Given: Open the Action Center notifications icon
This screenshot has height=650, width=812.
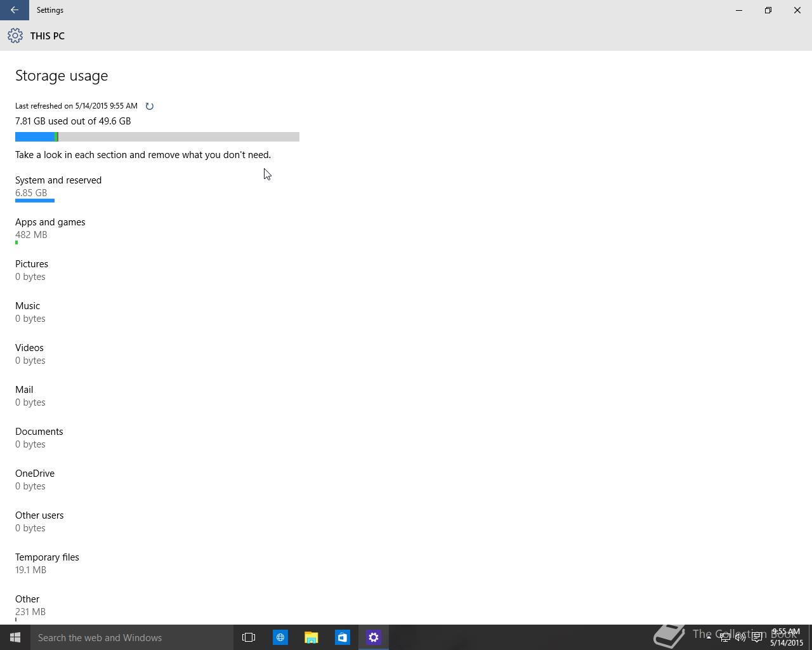Looking at the screenshot, I should 757,637.
